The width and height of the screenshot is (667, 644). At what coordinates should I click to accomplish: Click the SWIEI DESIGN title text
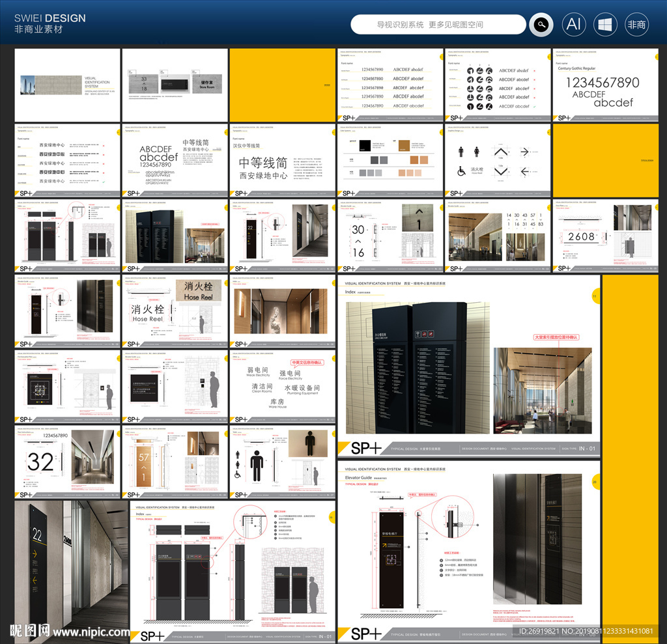tap(50, 18)
